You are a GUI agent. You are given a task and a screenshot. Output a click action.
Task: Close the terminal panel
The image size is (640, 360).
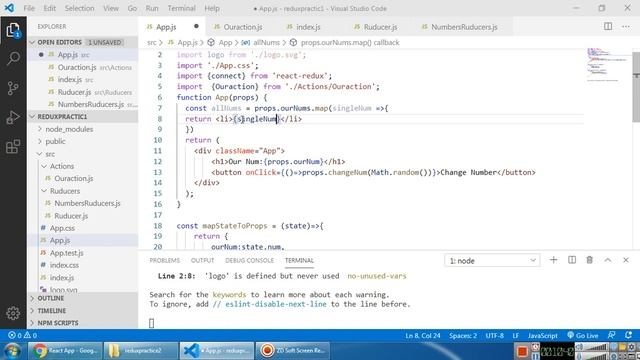626,260
